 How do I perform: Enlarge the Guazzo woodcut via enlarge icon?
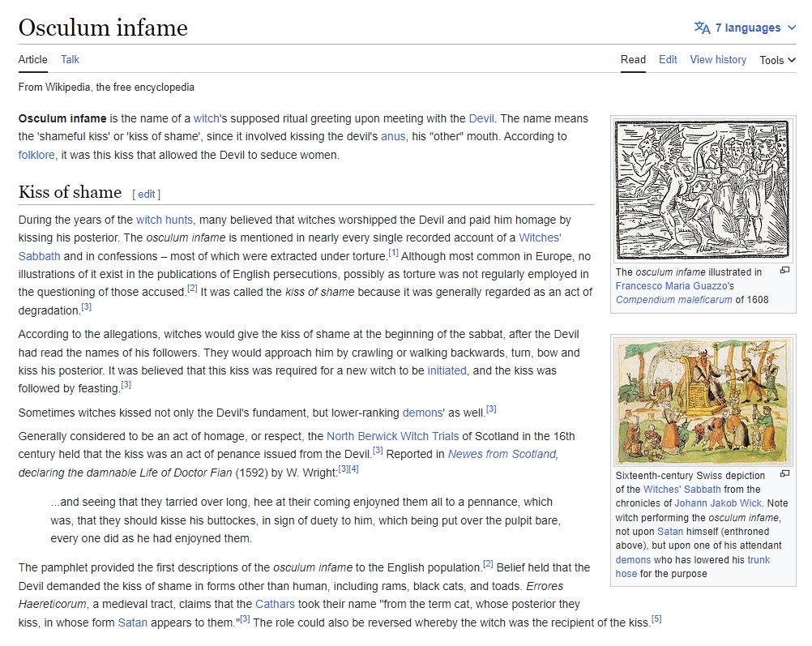(x=785, y=271)
